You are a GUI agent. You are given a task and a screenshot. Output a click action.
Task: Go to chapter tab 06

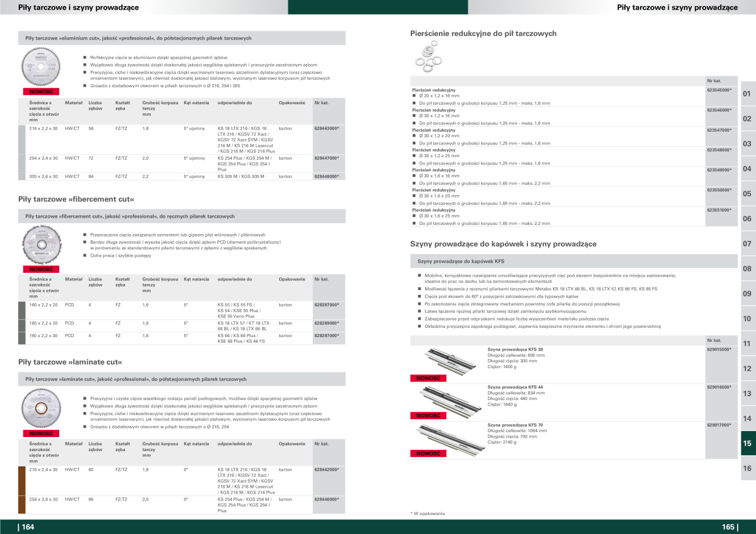(x=747, y=219)
